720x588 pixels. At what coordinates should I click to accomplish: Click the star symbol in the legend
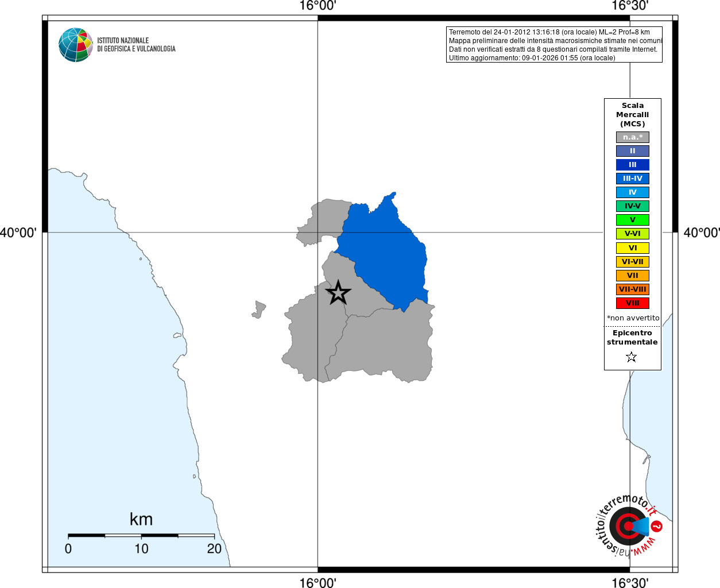[632, 357]
